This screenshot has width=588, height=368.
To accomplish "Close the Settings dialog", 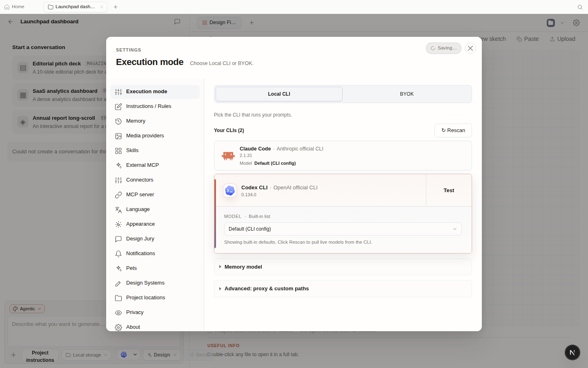I will tap(470, 48).
